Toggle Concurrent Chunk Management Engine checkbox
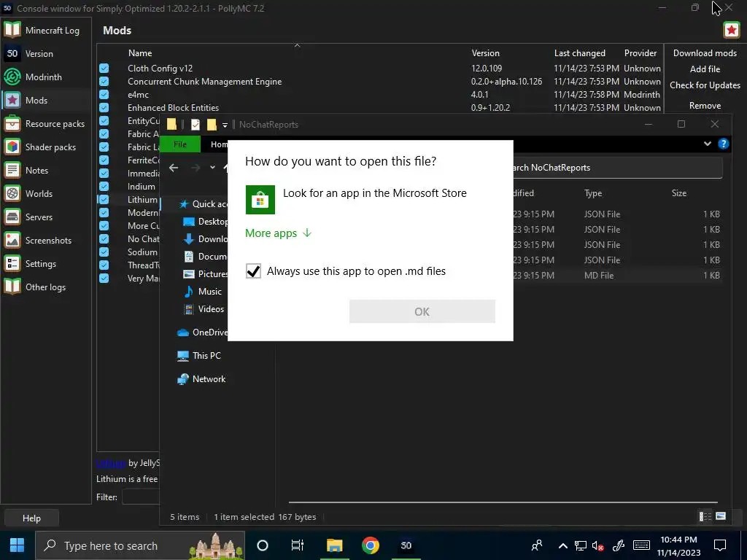This screenshot has height=560, width=747. 104,82
